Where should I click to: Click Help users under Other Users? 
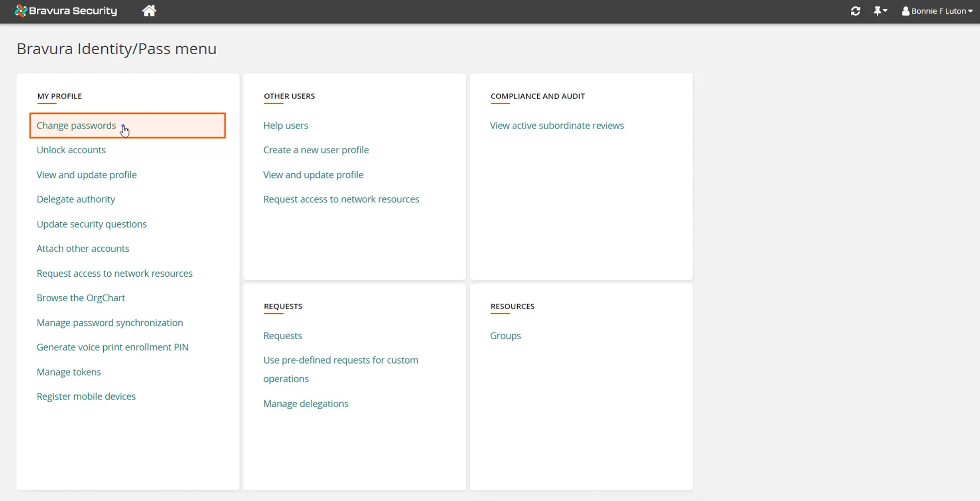tap(286, 125)
